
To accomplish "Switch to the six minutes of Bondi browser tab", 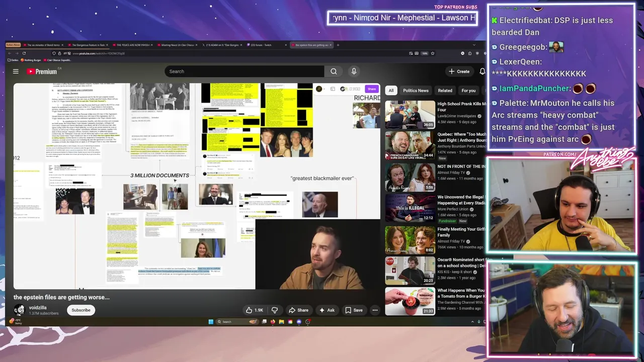I will pos(44,45).
